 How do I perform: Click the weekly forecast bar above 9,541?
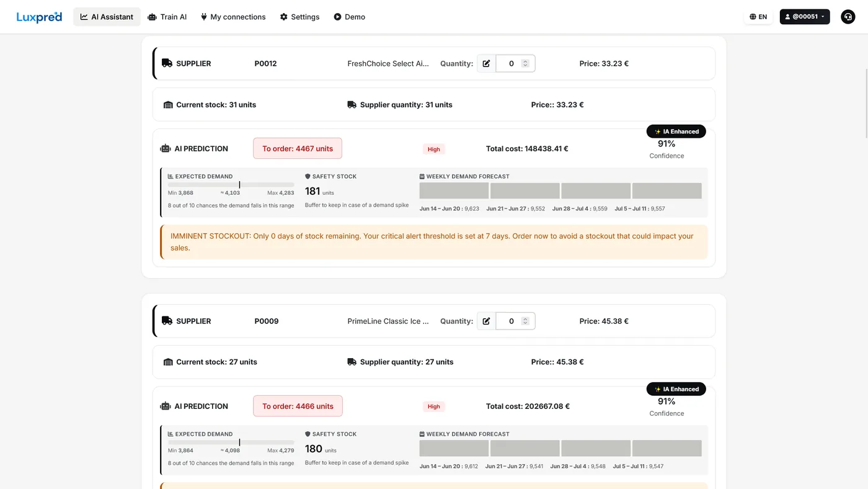[x=525, y=448]
